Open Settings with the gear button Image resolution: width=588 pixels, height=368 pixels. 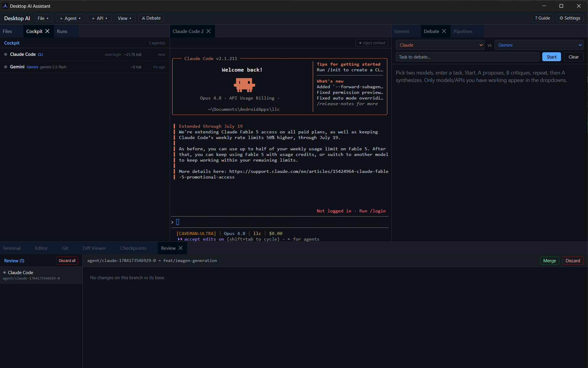click(570, 18)
